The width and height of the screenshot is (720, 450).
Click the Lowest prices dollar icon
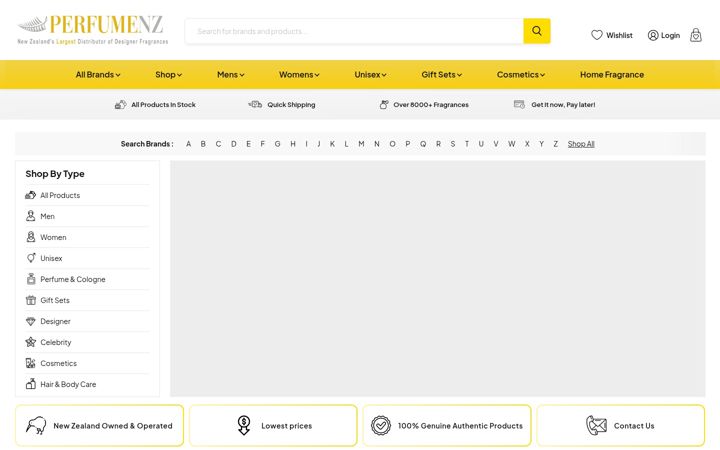click(x=244, y=425)
